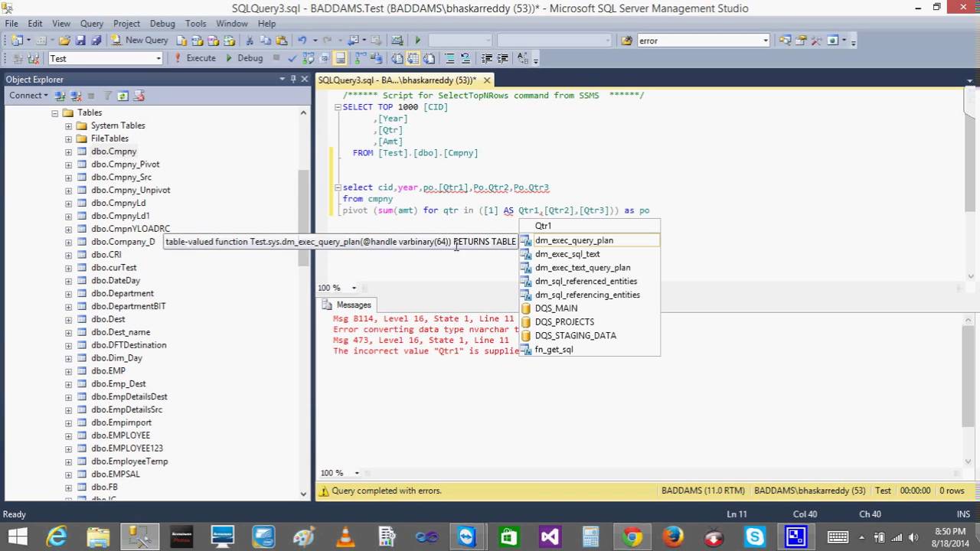This screenshot has height=551, width=980.
Task: Open Firefox from the taskbar
Action: click(673, 536)
